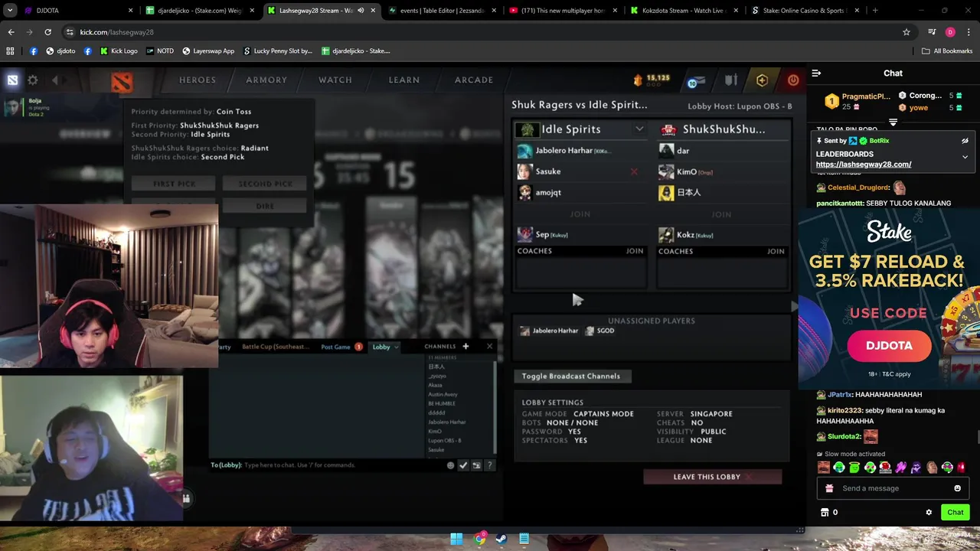Viewport: 980px width, 551px height.
Task: Open Kick chat emoji picker
Action: coord(957,488)
